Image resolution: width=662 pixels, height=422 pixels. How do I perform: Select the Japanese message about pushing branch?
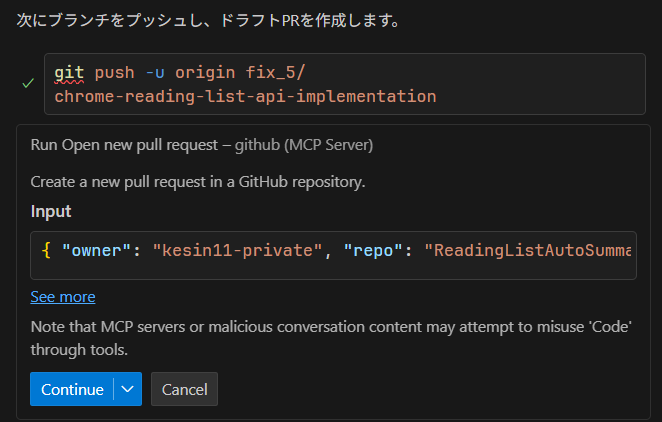click(208, 20)
